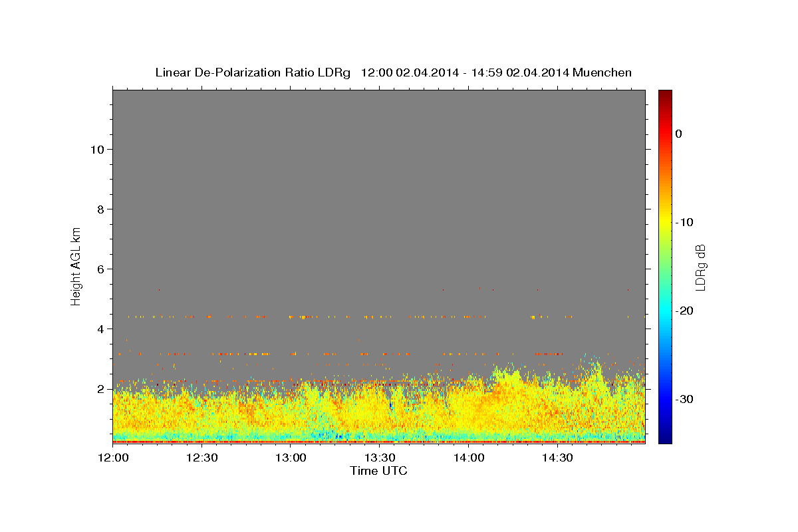Click the Height AGL km axis title
This screenshot has height=532, width=798.
(76, 266)
